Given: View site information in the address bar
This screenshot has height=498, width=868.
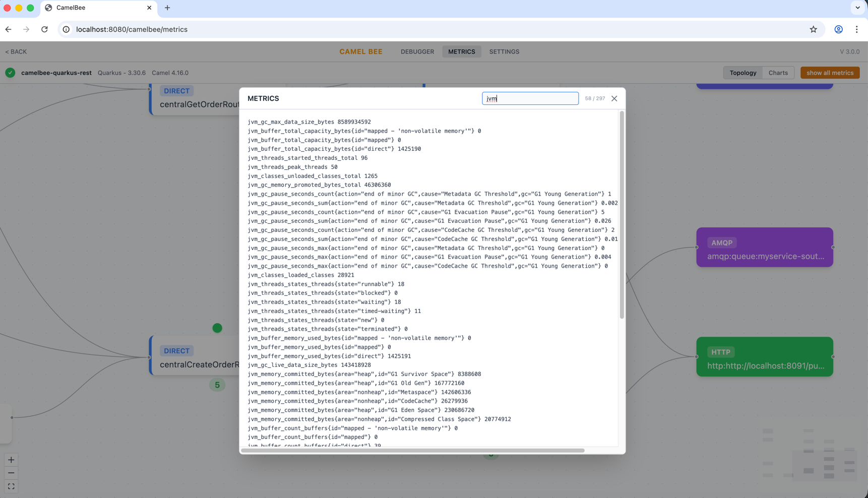Looking at the screenshot, I should point(66,29).
